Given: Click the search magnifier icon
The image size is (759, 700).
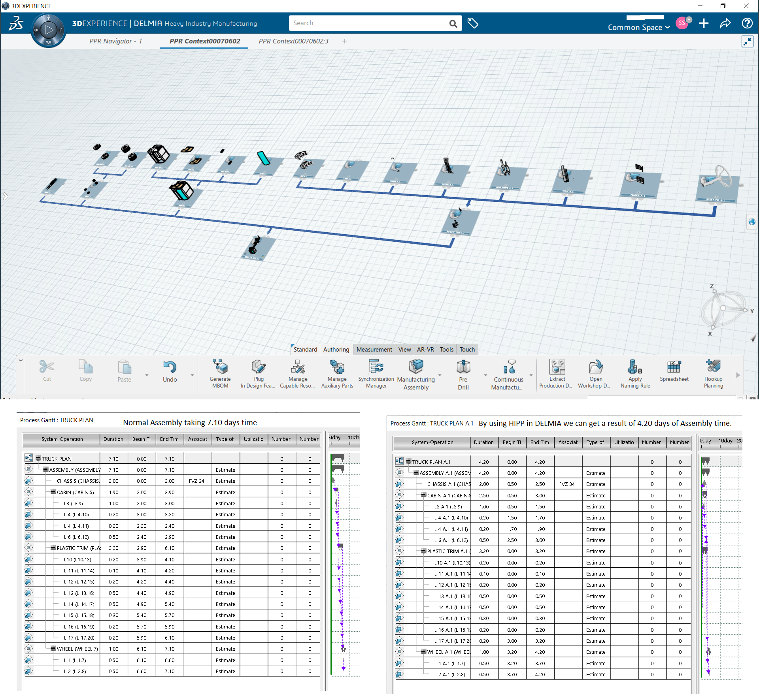Looking at the screenshot, I should coord(453,24).
